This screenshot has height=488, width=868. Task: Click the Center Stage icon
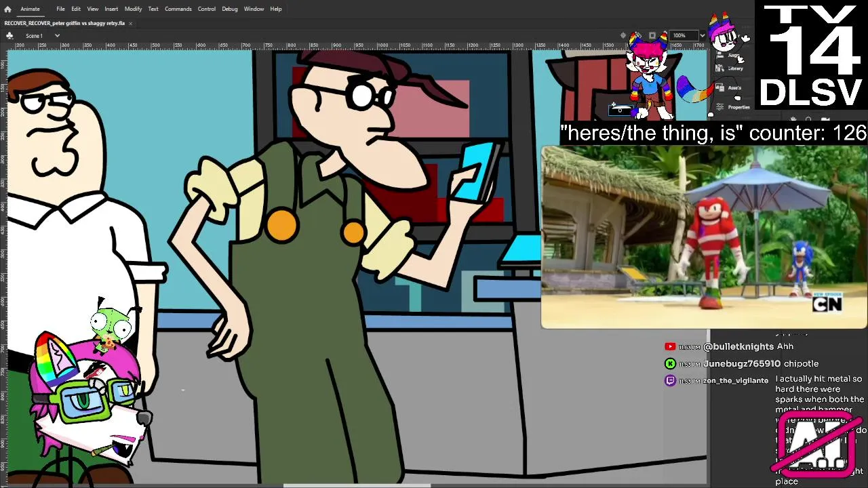point(623,35)
